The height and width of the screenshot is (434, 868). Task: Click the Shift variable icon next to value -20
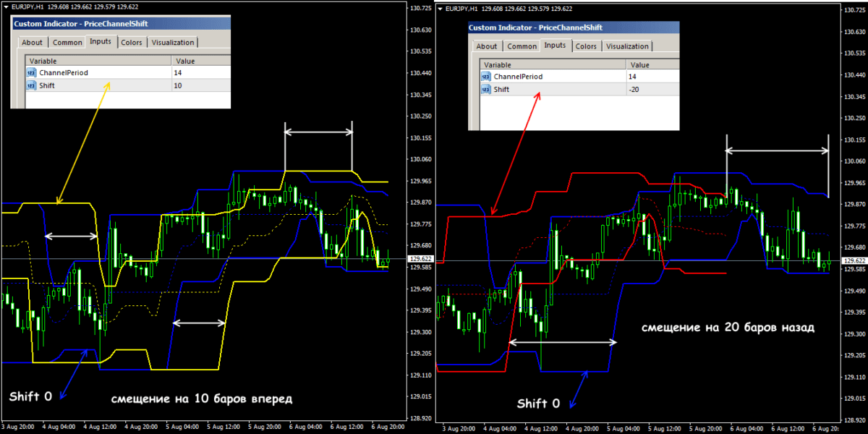coord(485,89)
